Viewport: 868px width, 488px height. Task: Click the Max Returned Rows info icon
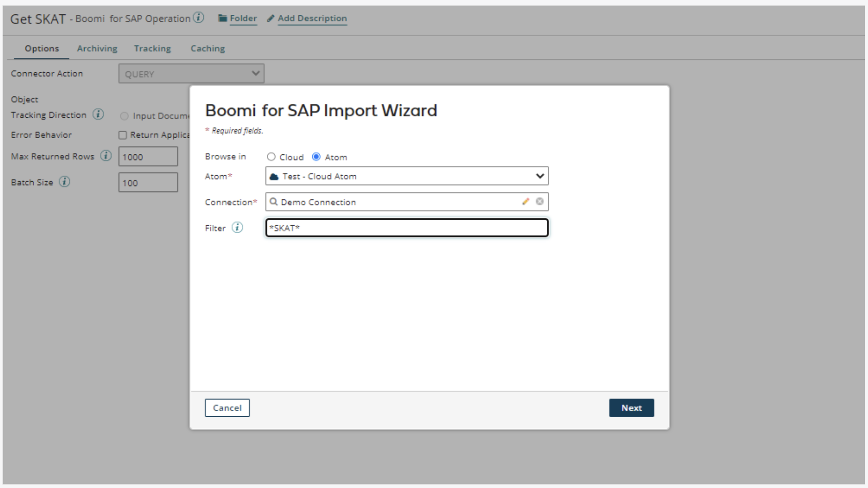coord(106,156)
